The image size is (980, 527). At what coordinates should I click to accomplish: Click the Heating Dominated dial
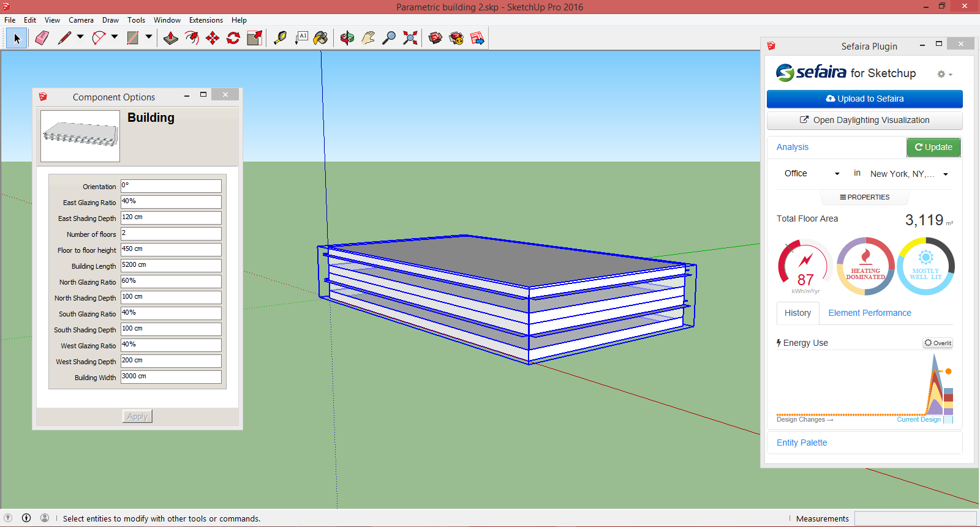pyautogui.click(x=865, y=267)
